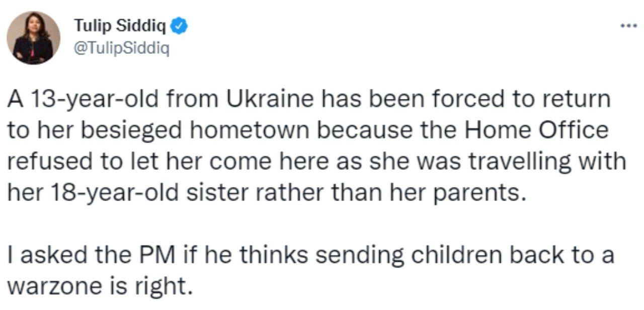The width and height of the screenshot is (644, 310).
Task: Click the paragraph about asking the PM
Action: 310,271
